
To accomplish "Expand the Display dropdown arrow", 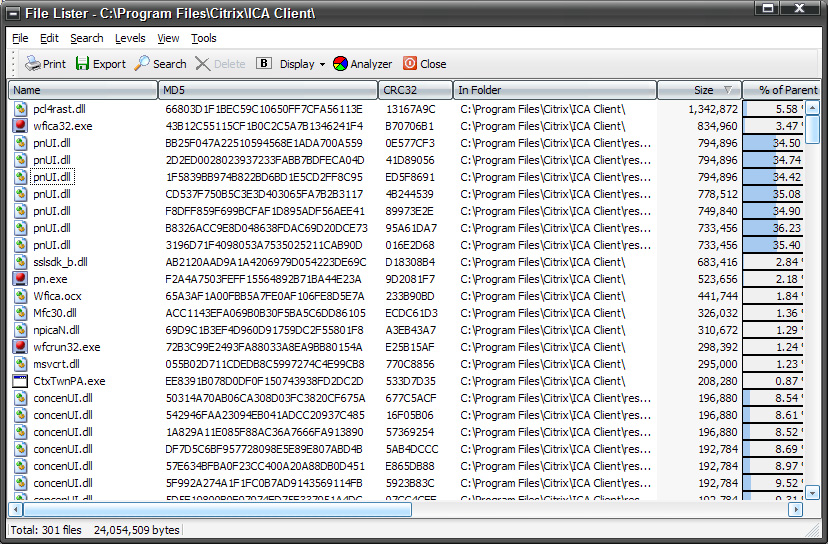I will coord(322,64).
